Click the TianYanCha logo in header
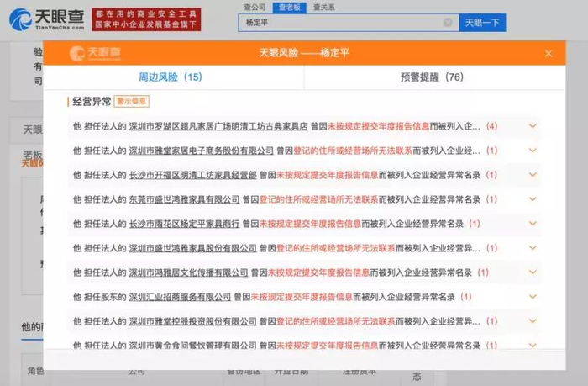This screenshot has height=386, width=588. [47, 19]
